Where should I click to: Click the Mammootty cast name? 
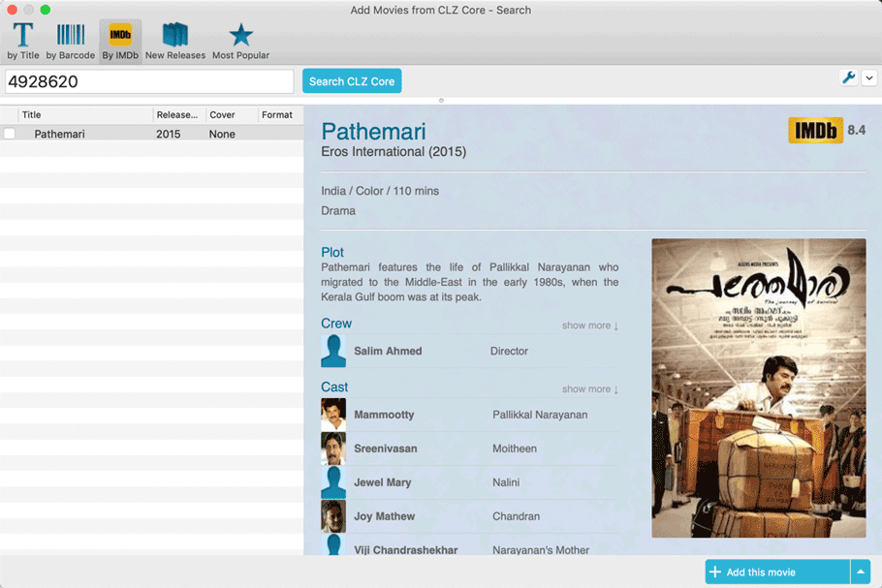click(x=384, y=415)
